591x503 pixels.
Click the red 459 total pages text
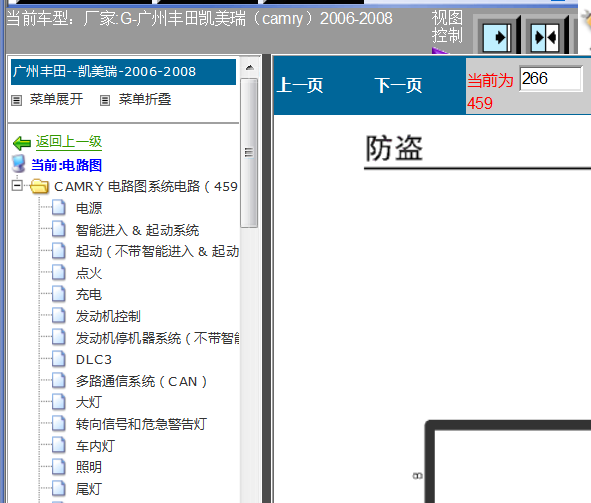coord(480,103)
